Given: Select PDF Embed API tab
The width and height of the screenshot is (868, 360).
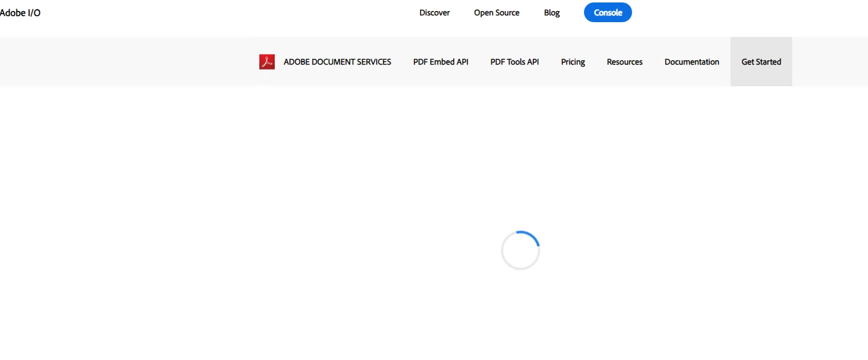Looking at the screenshot, I should [440, 62].
